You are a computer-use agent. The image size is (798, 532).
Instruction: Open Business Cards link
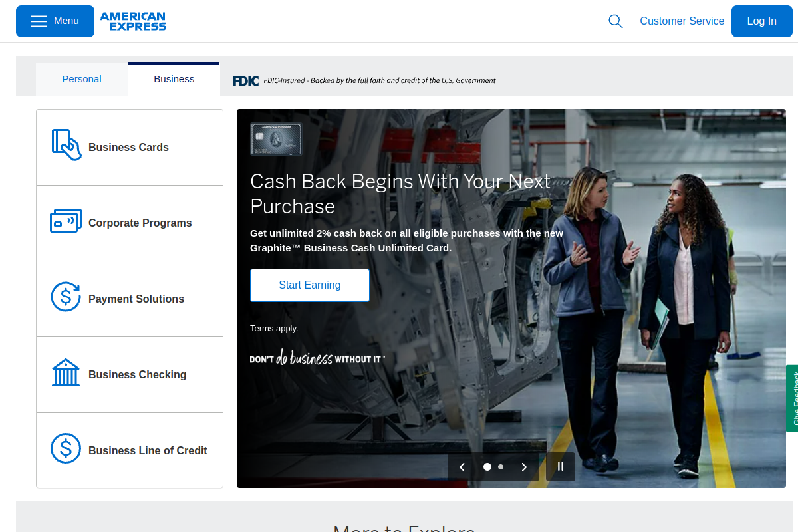130,148
